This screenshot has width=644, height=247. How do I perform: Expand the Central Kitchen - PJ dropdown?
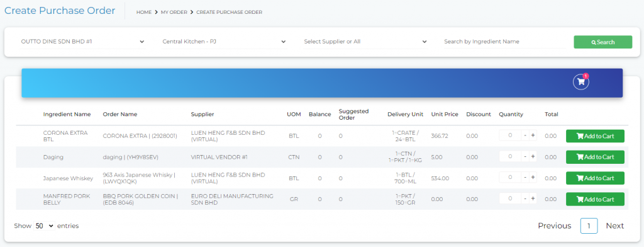pyautogui.click(x=224, y=42)
